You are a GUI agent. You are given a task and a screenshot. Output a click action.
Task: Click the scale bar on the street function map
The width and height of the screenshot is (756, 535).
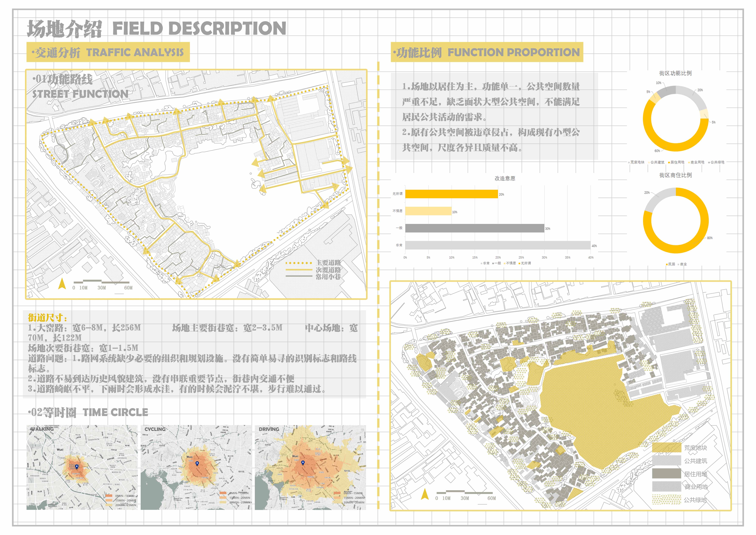coord(101,282)
